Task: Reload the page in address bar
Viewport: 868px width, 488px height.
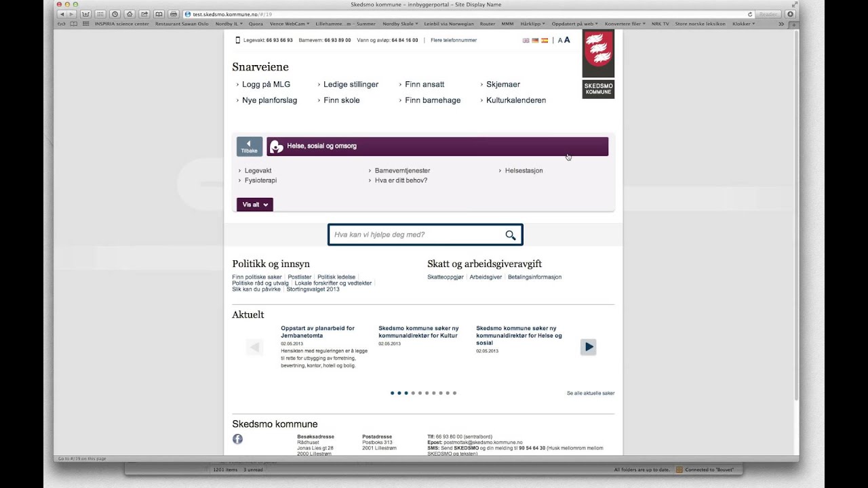Action: coord(750,14)
